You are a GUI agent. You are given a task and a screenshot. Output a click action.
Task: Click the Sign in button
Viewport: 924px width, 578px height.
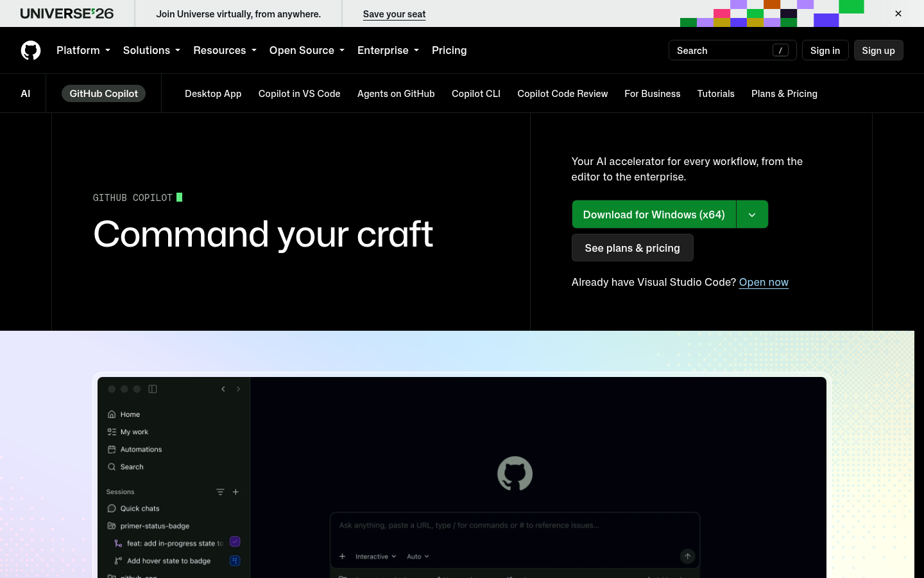point(825,50)
